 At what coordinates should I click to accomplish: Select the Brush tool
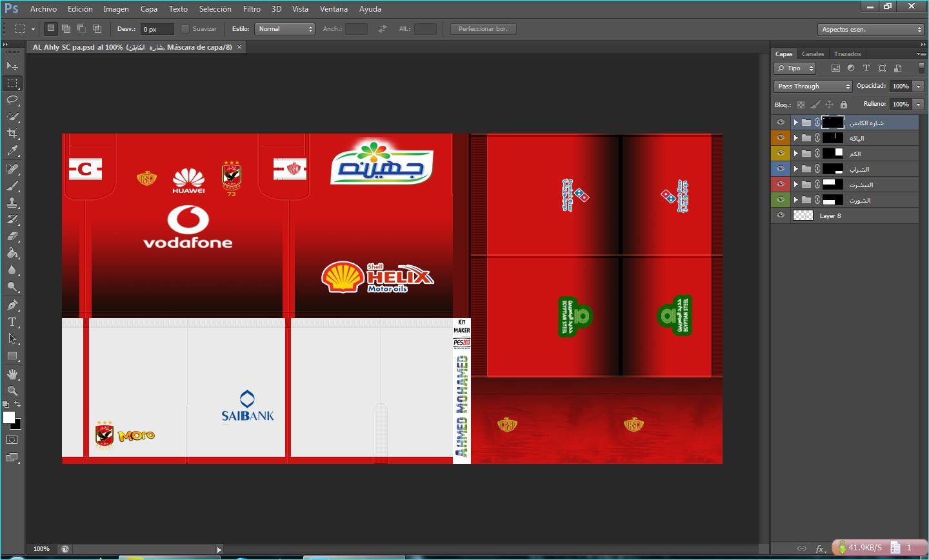click(x=12, y=186)
